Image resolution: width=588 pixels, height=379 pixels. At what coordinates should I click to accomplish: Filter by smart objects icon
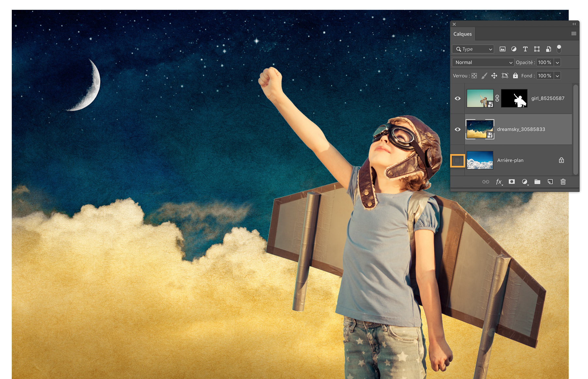coord(548,49)
